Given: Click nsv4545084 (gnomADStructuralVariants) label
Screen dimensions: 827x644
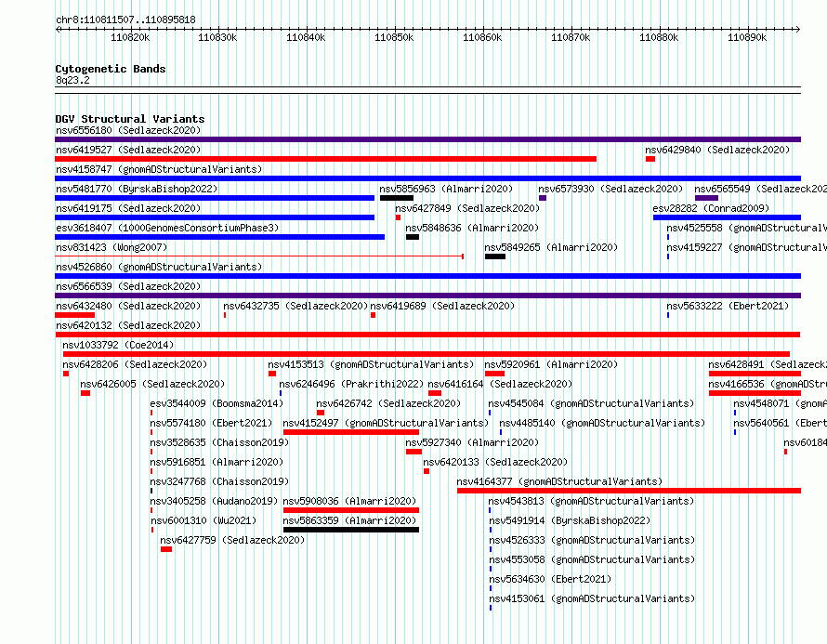Looking at the screenshot, I should click(591, 403).
